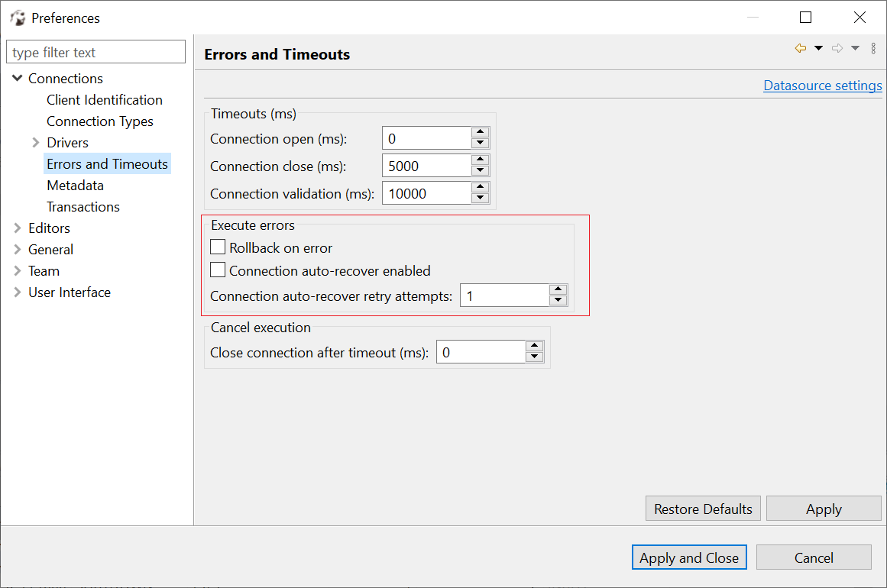Click inside the type filter text box
The width and height of the screenshot is (887, 588).
pos(95,51)
